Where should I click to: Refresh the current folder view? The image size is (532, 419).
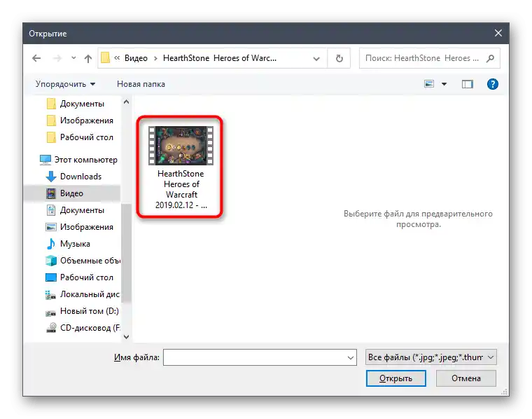click(339, 58)
